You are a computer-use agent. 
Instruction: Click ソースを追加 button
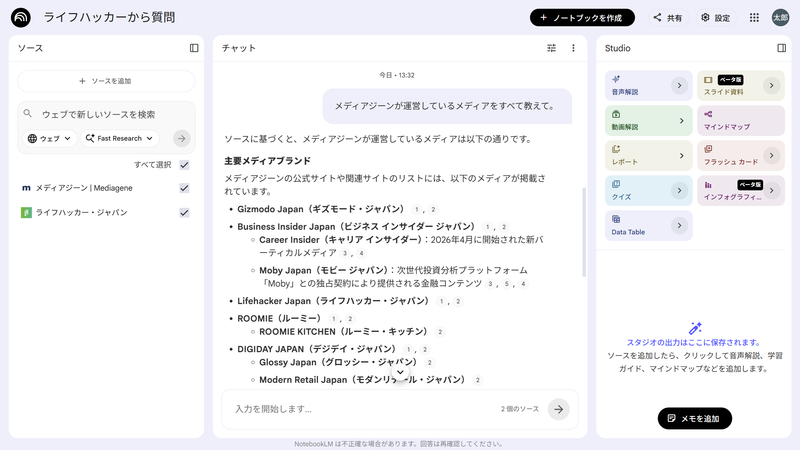(x=106, y=81)
